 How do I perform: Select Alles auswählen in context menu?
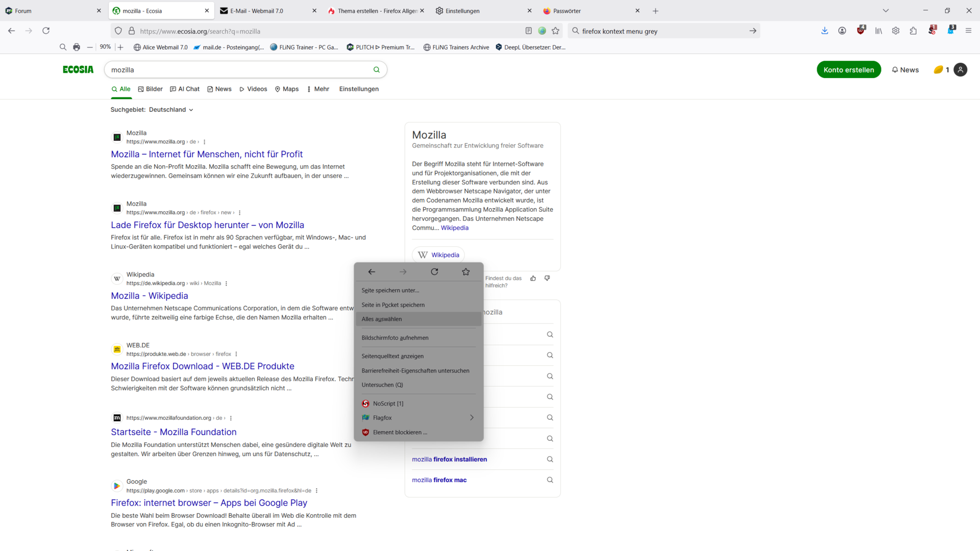382,319
